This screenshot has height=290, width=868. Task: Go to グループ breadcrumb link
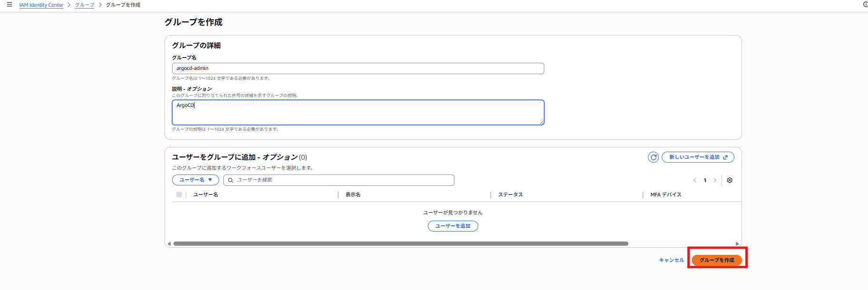pos(85,5)
